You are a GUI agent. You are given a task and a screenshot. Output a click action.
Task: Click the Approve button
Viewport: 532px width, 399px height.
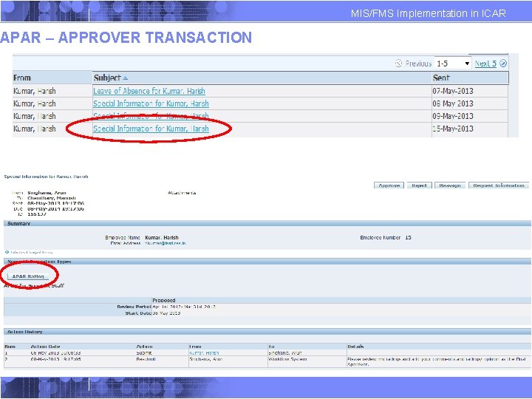(389, 185)
